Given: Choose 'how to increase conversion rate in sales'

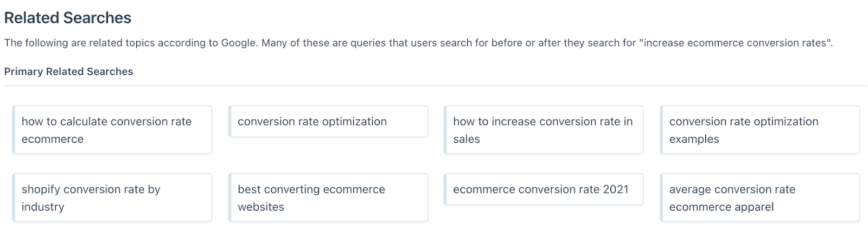Looking at the screenshot, I should point(544,130).
